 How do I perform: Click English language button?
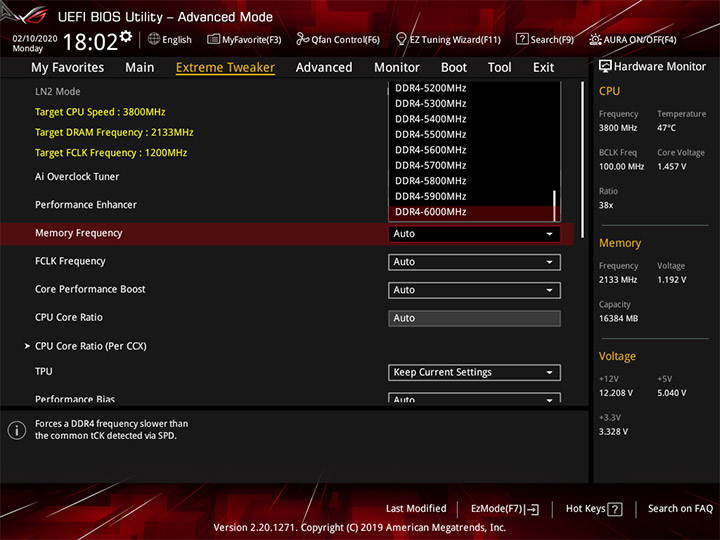(x=170, y=39)
